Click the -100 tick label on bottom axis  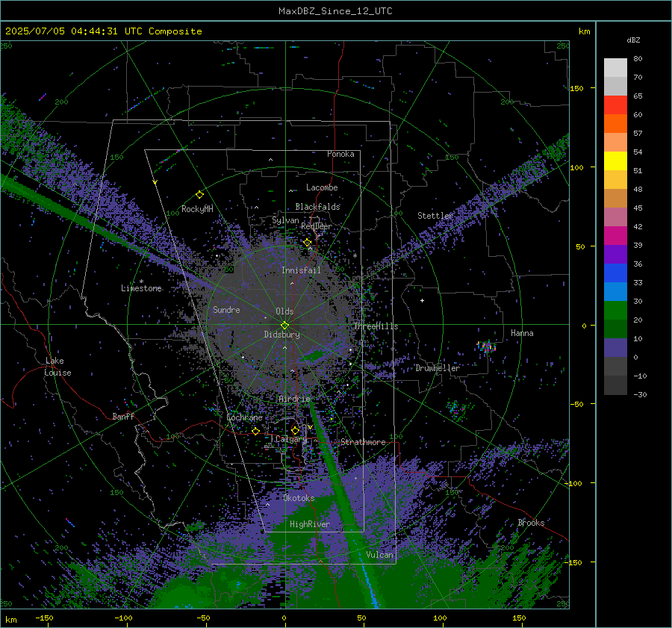pos(123,618)
